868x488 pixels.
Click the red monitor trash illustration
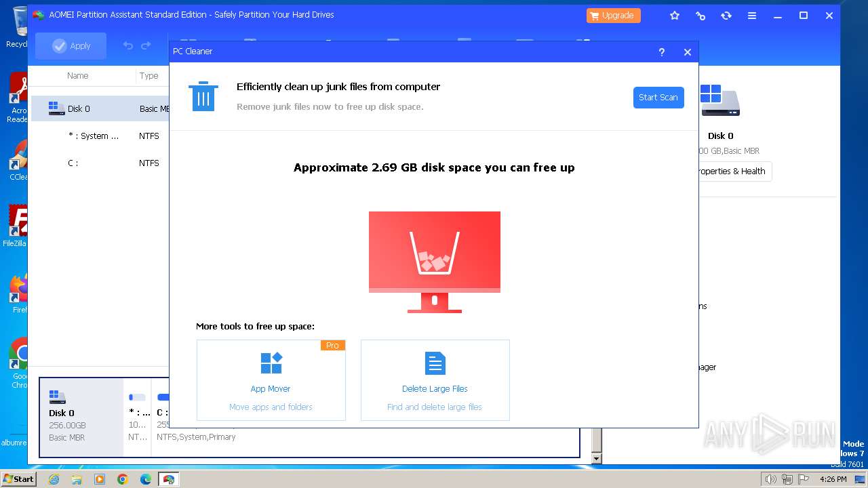click(x=435, y=262)
